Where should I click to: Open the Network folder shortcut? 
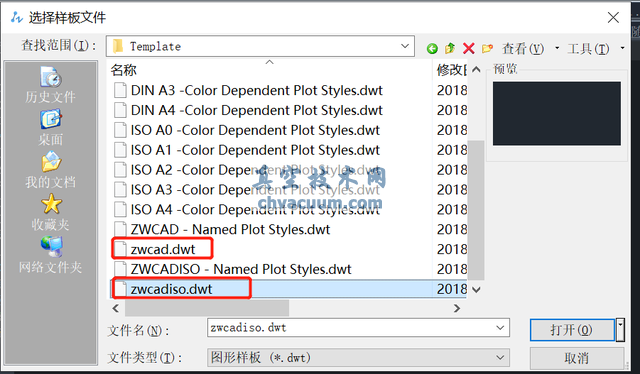point(51,255)
